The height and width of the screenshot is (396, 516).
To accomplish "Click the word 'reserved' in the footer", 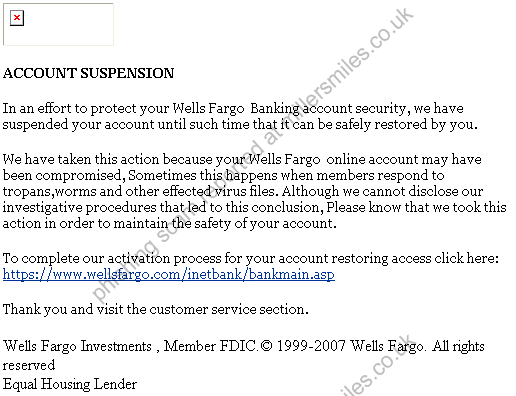I will pyautogui.click(x=29, y=365).
